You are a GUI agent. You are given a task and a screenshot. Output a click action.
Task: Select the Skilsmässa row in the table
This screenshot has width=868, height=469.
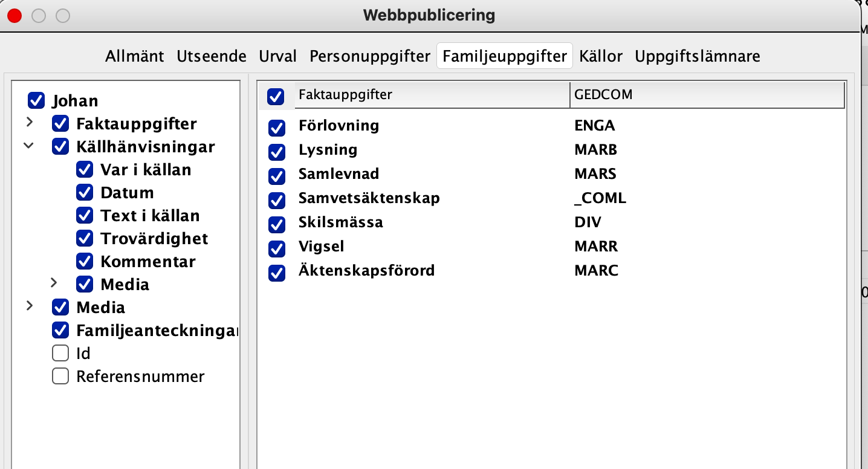coord(552,222)
